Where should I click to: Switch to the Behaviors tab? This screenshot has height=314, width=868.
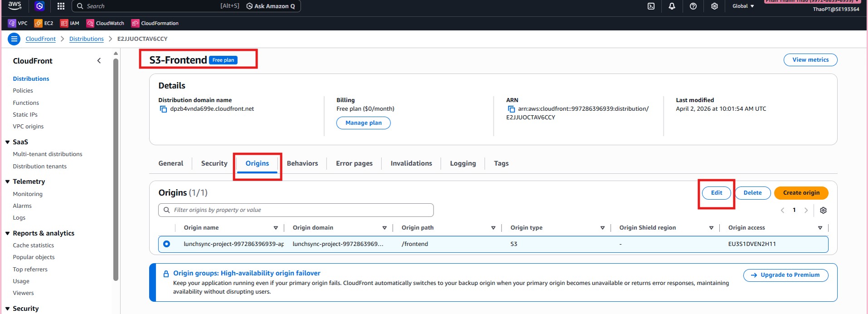[302, 163]
